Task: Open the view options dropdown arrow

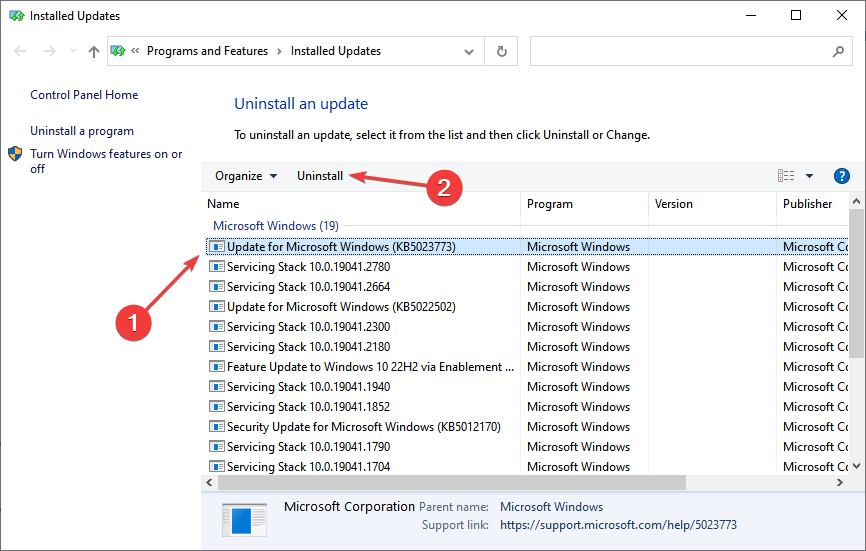Action: pos(809,176)
